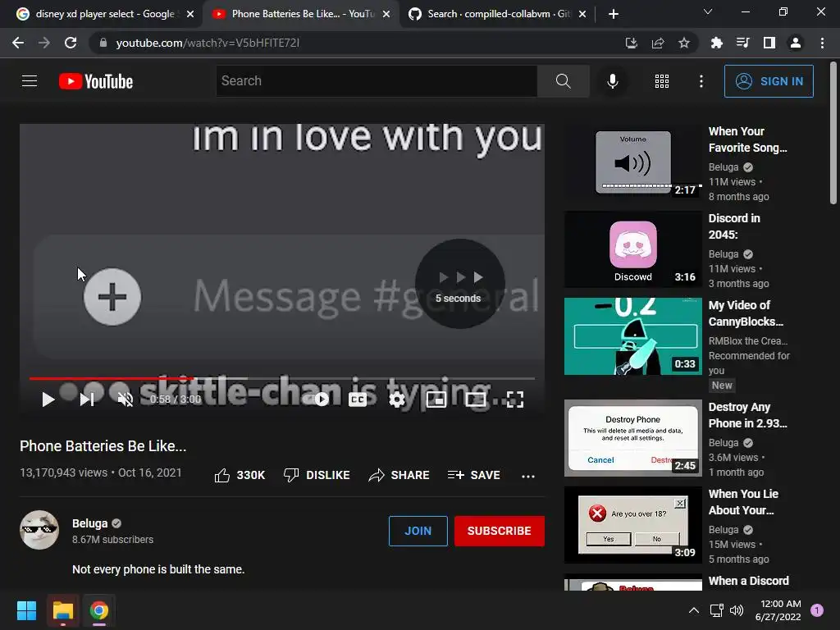Open the Chrome extensions puzzle icon
The width and height of the screenshot is (840, 630).
[x=716, y=43]
